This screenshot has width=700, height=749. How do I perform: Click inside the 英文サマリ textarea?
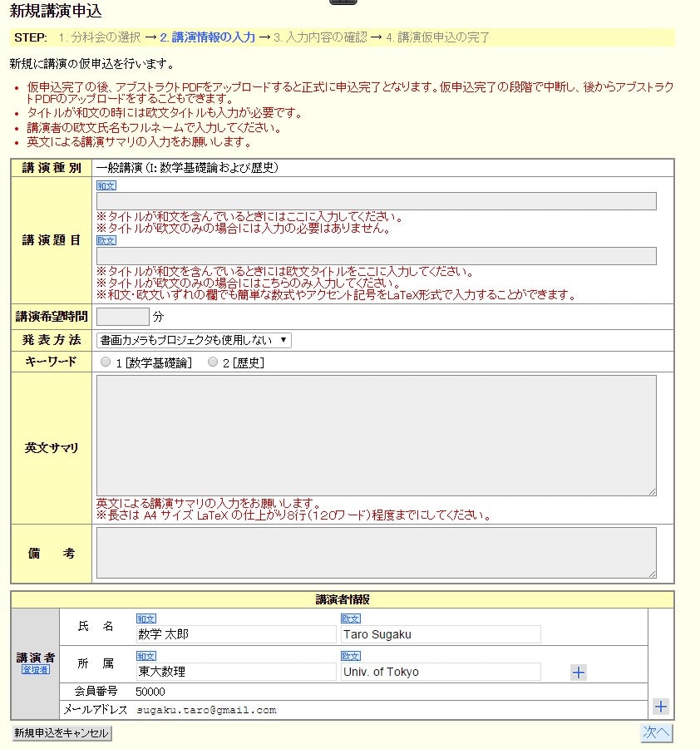point(376,436)
